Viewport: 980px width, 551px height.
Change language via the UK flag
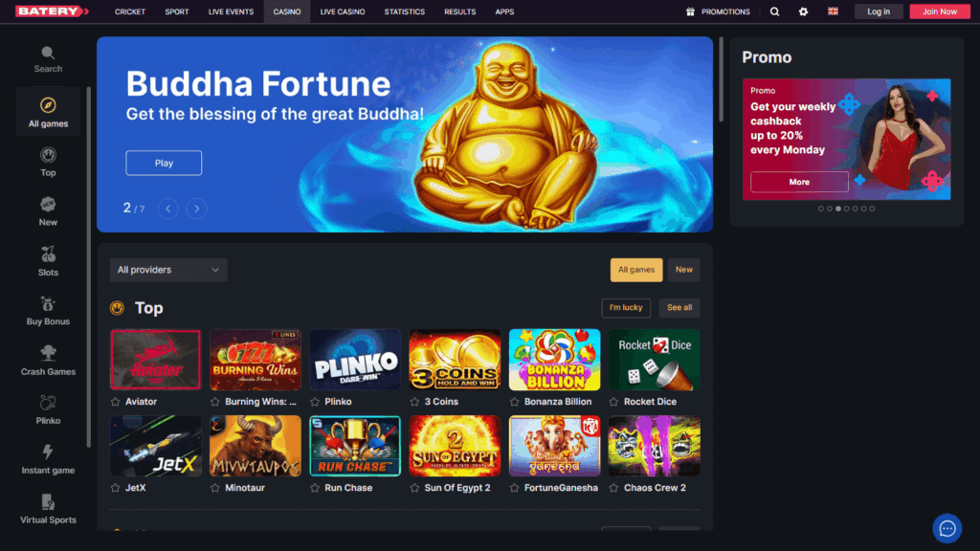click(833, 11)
